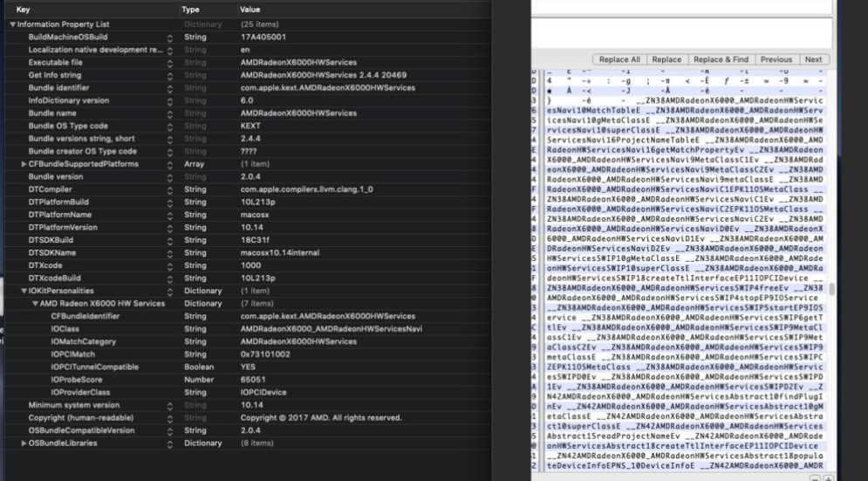The height and width of the screenshot is (481, 868).
Task: Select the IOMatchCategory key row
Action: pos(84,342)
